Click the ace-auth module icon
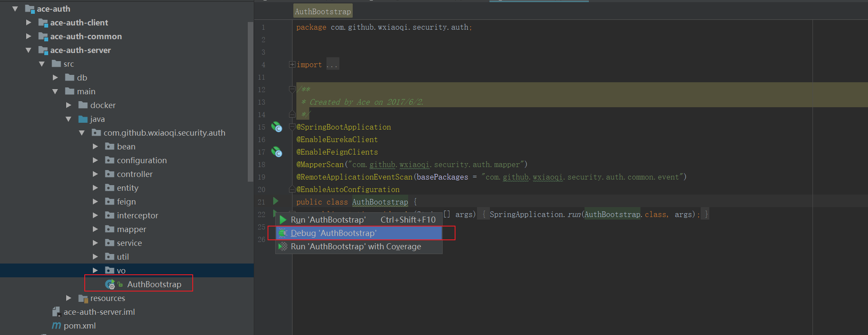 pyautogui.click(x=29, y=9)
